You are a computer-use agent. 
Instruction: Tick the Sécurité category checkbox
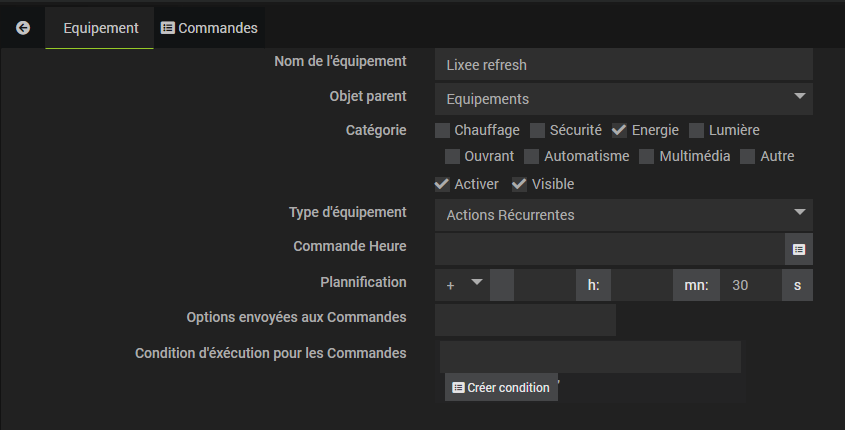coord(538,130)
